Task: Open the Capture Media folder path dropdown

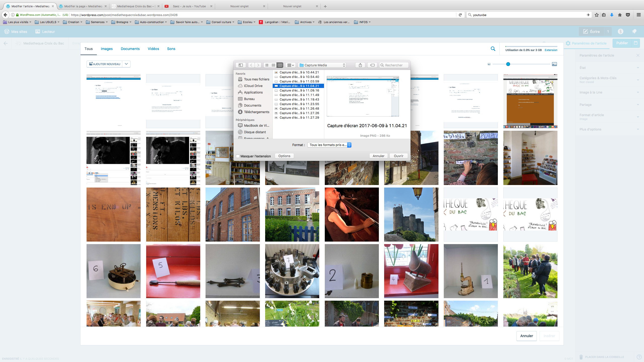Action: [322, 65]
